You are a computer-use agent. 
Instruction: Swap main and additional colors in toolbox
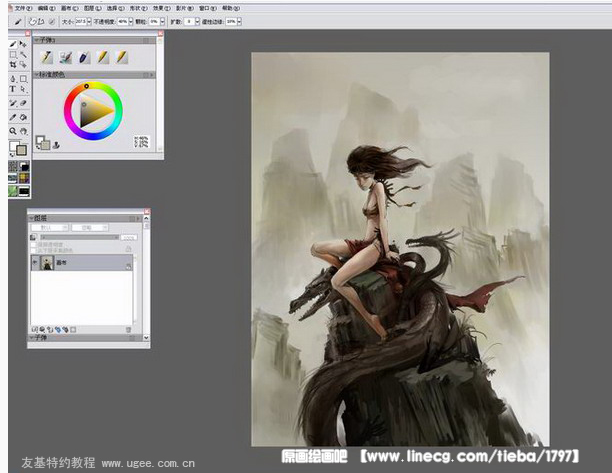(11, 155)
